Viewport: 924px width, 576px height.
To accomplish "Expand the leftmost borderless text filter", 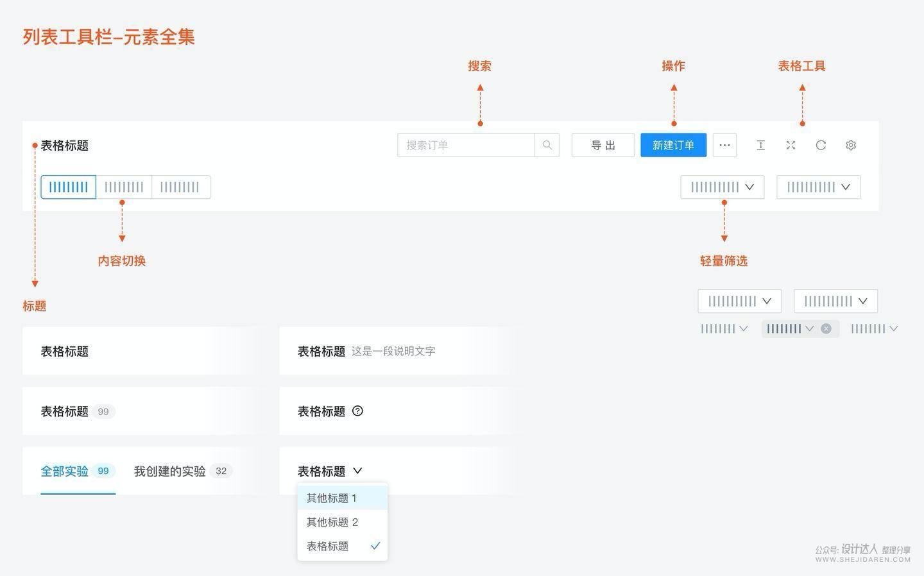I will click(724, 328).
